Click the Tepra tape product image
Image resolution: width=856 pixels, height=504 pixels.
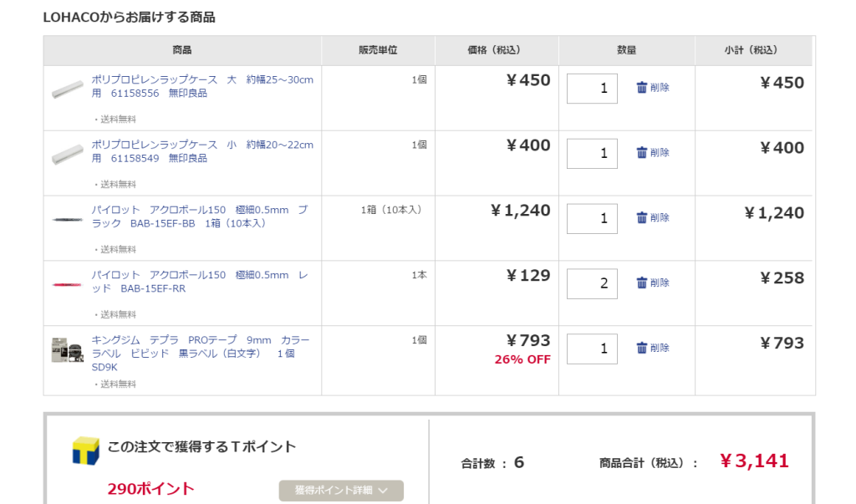coord(67,349)
